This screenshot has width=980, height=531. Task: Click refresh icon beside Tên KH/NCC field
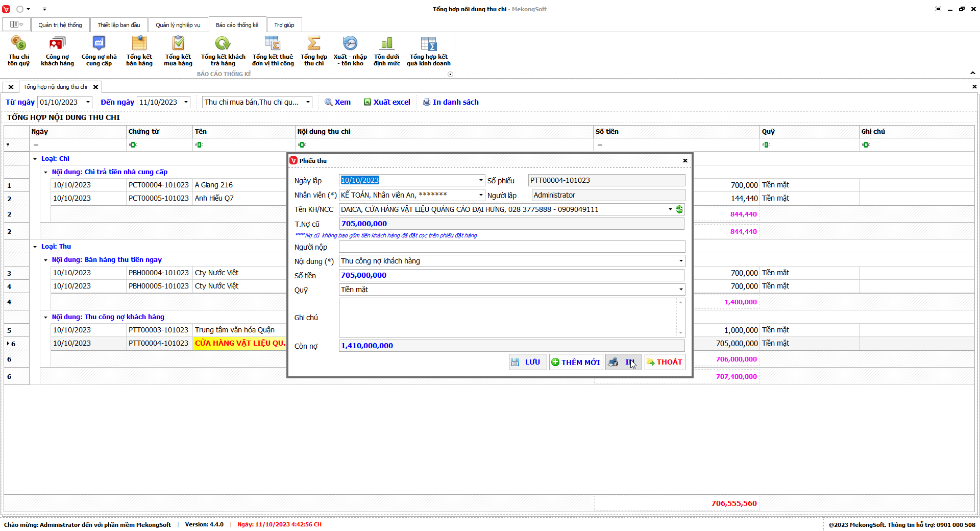click(679, 209)
